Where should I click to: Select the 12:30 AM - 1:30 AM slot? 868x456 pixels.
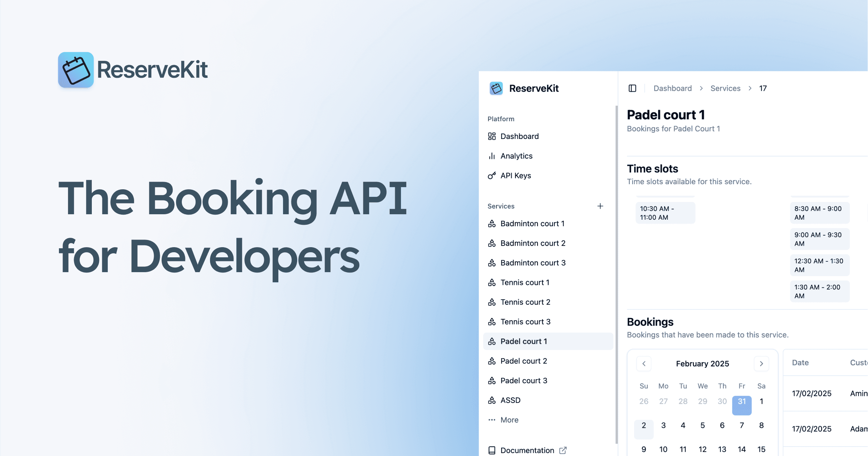[x=820, y=265]
